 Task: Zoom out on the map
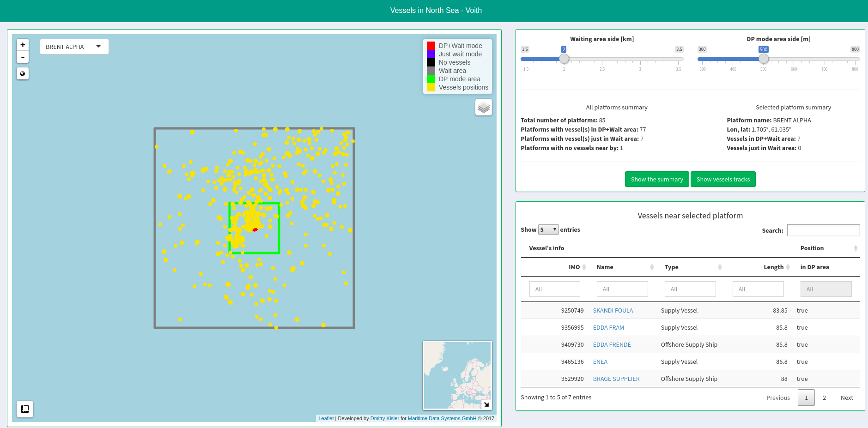[23, 57]
